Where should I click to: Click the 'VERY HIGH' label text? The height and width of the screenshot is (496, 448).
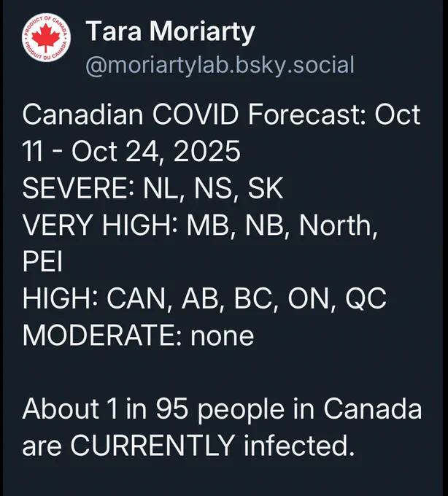coord(97,225)
